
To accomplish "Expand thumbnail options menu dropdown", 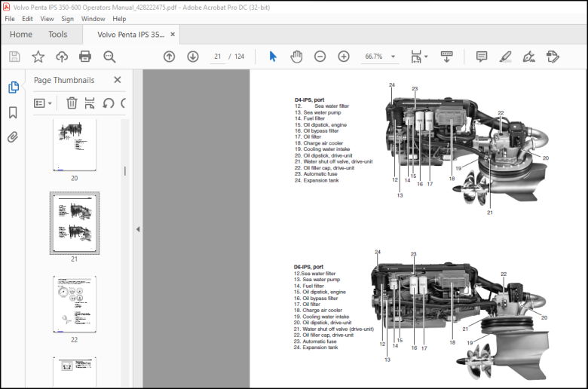I will [x=43, y=103].
